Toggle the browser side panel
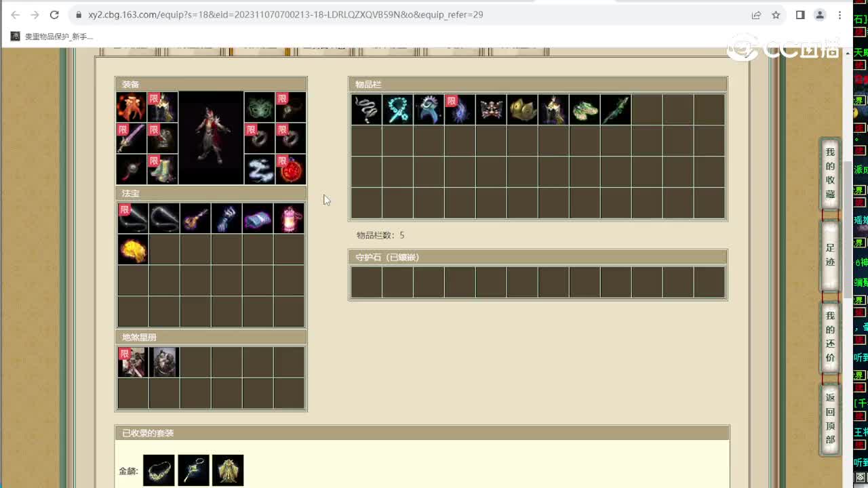Image resolution: width=868 pixels, height=488 pixels. click(x=800, y=15)
